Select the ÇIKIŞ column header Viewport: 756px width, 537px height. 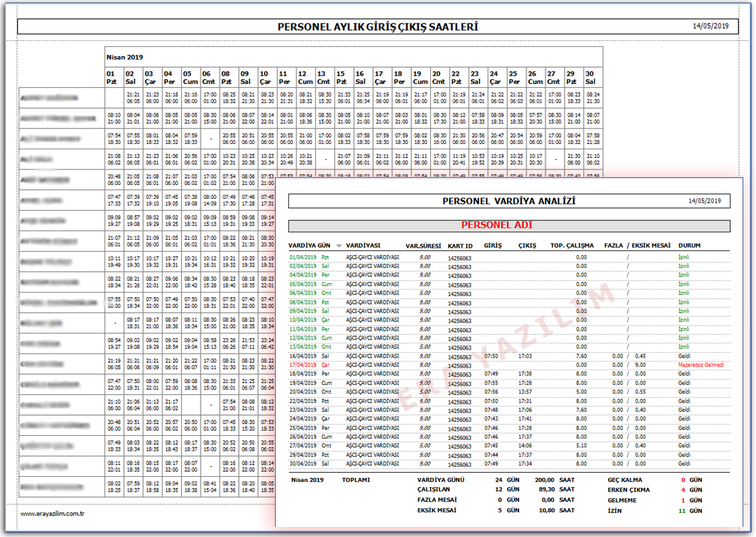[x=527, y=246]
